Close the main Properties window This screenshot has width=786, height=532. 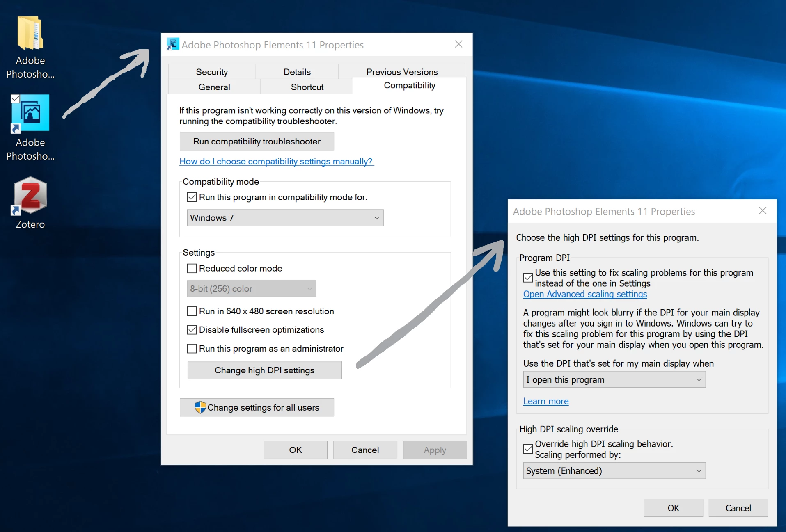coord(459,44)
